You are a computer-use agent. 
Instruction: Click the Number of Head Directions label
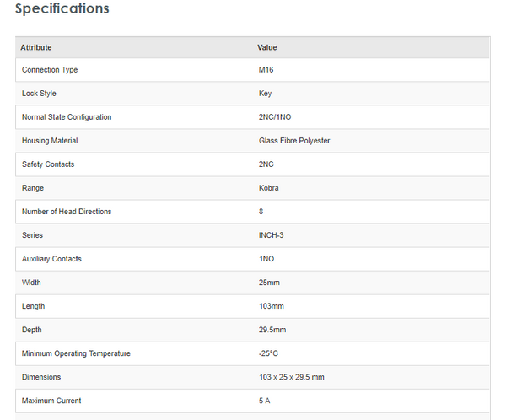(x=67, y=212)
